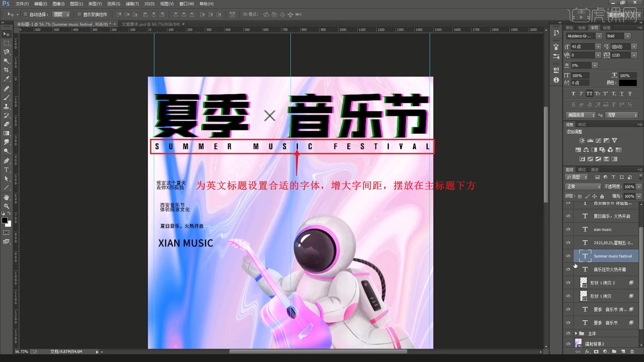The width and height of the screenshot is (644, 362).
Task: Enable the 显示变换控件 checkbox
Action: 79,14
